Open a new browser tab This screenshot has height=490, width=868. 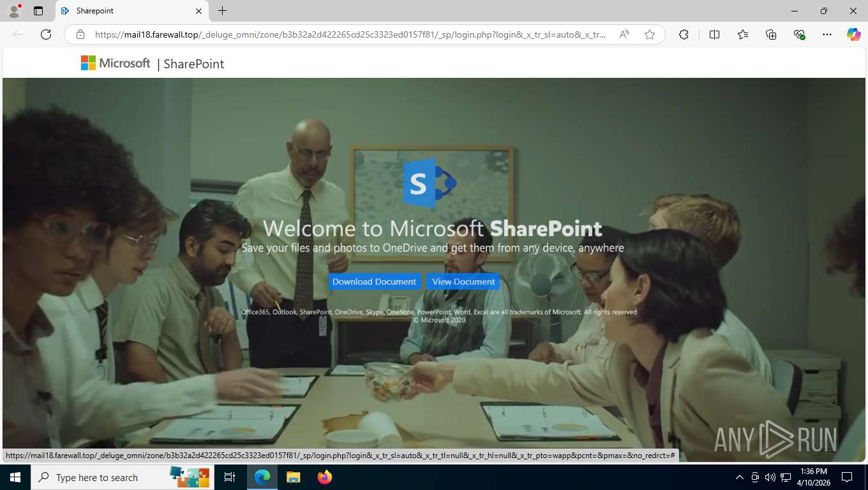[x=222, y=11]
